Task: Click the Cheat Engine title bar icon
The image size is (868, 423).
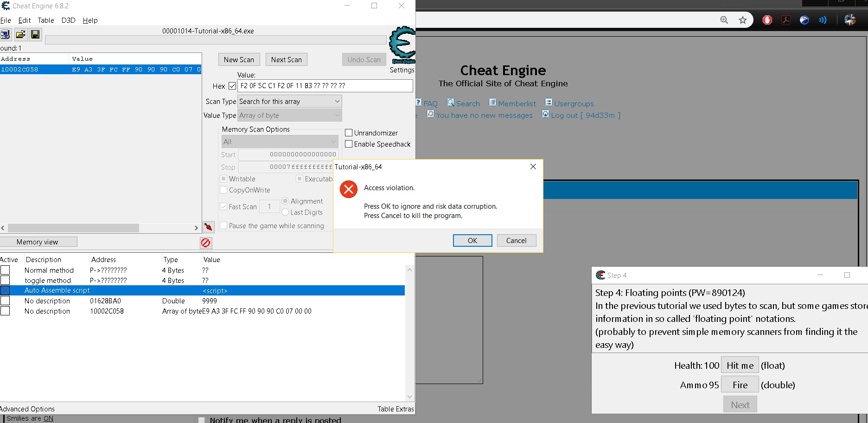Action: click(x=6, y=6)
